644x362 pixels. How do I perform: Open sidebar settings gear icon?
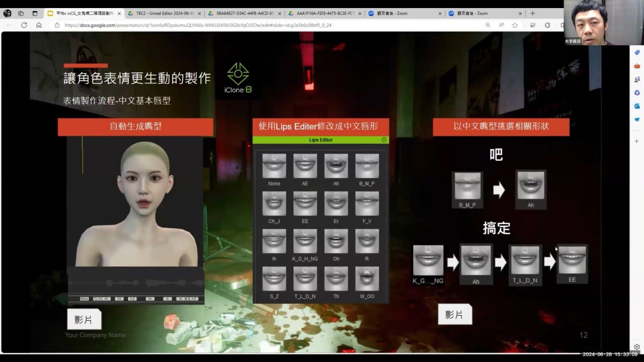tap(637, 347)
